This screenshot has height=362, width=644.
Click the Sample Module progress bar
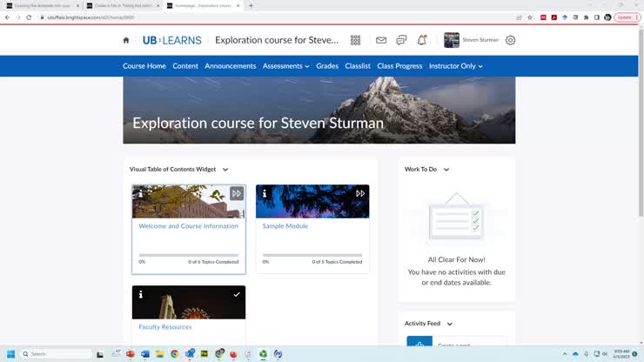tap(312, 255)
